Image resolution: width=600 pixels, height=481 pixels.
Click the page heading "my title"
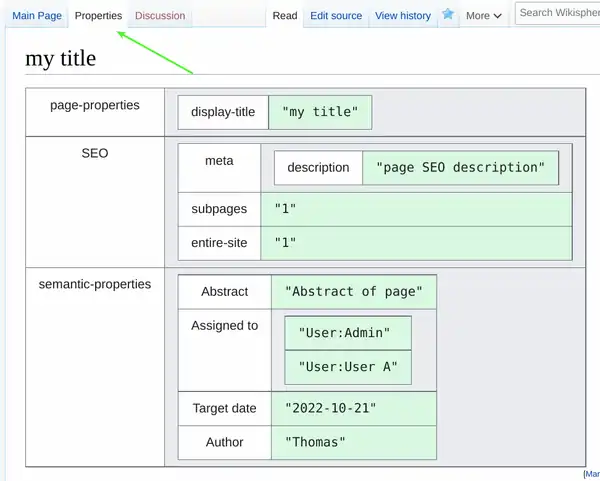point(60,58)
